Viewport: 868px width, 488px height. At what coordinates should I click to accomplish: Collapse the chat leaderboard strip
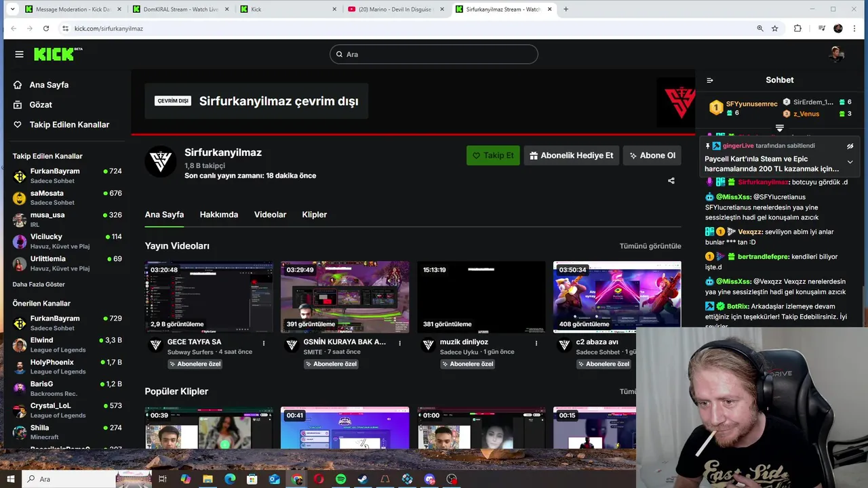779,128
